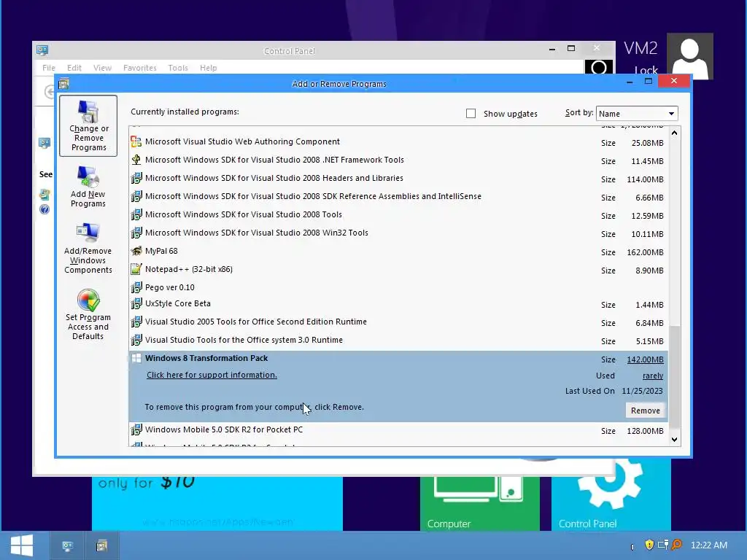Select Microsoft Visual Studio Web Authoring Component
This screenshot has width=747, height=560.
(x=398, y=142)
